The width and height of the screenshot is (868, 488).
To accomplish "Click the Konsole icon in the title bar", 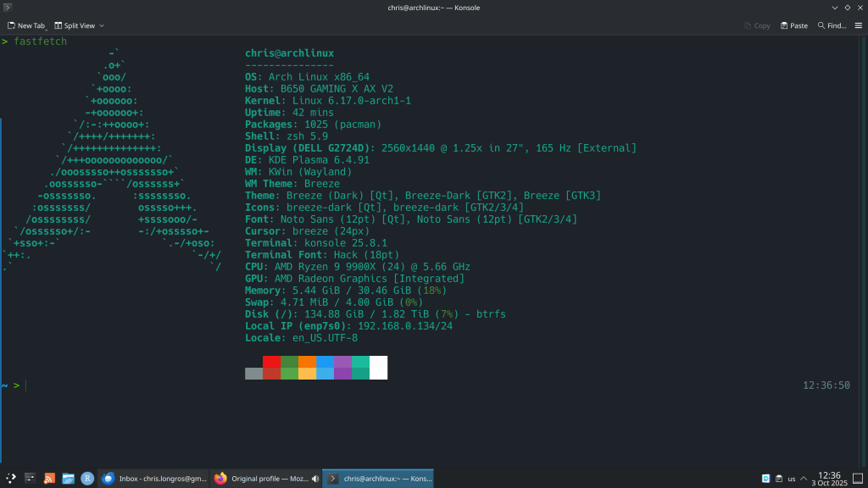I will coord(8,8).
